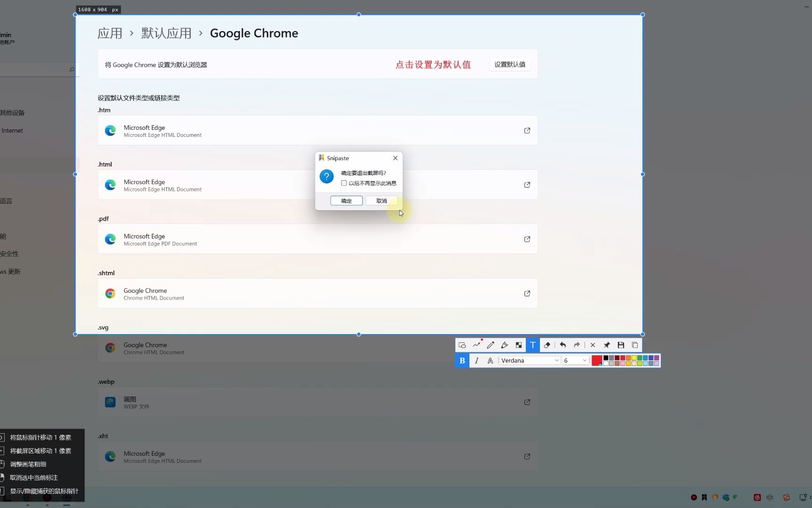Click the 中 input method indicator
812x508 pixels.
pos(770,497)
